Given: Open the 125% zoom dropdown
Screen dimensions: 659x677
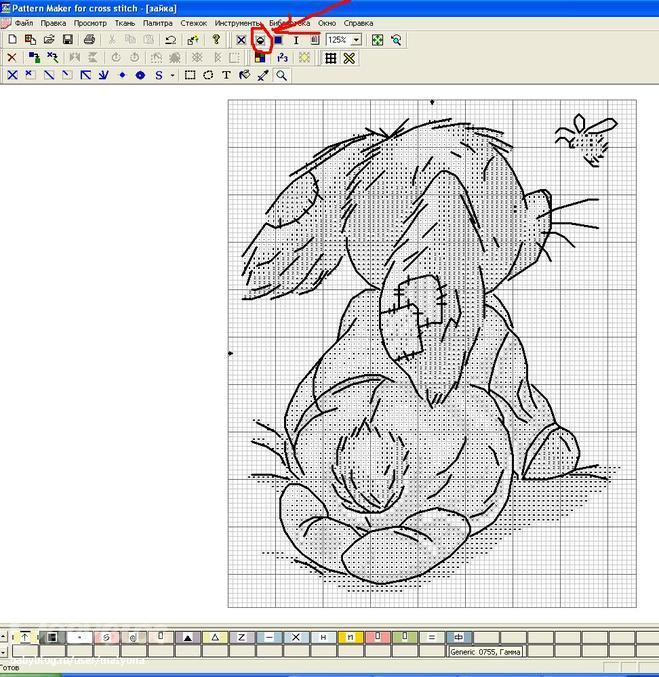Looking at the screenshot, I should [x=356, y=40].
